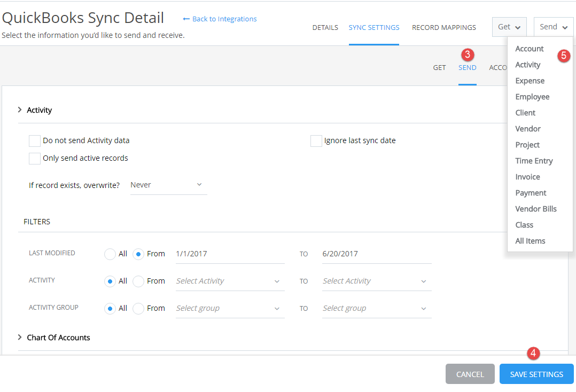Choose Time Entry in the dropdown menu
This screenshot has height=392, width=576.
point(534,160)
